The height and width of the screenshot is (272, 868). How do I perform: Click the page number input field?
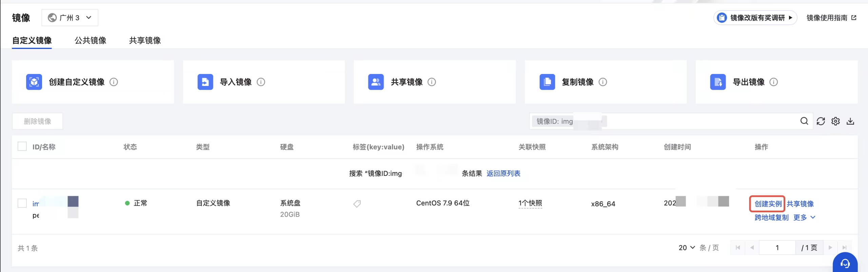pyautogui.click(x=777, y=248)
